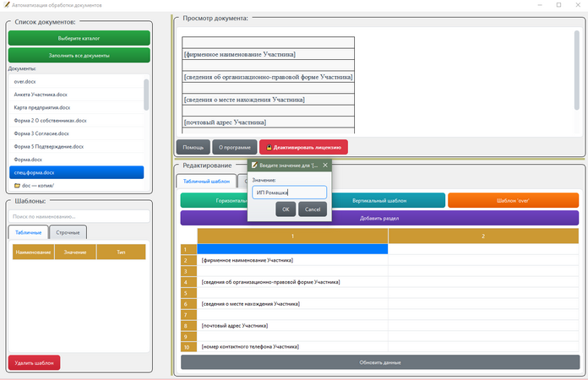Screen dimensions: 588x380
Task: Click the 'Значение' input field in dialog
Action: tap(289, 193)
